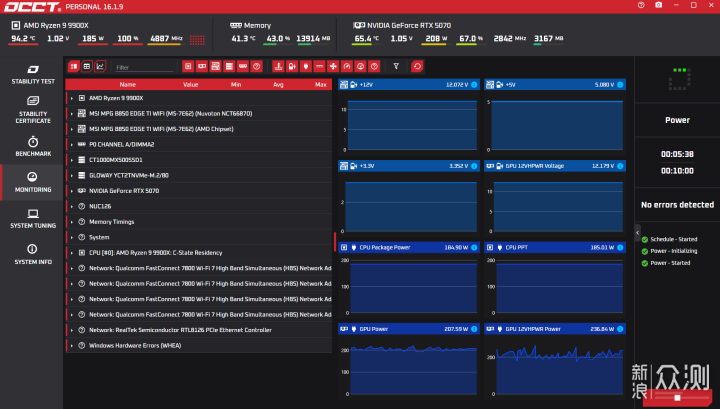720x409 pixels.
Task: Expand Windows Hardware Errors (WHEA) row
Action: pyautogui.click(x=72, y=346)
